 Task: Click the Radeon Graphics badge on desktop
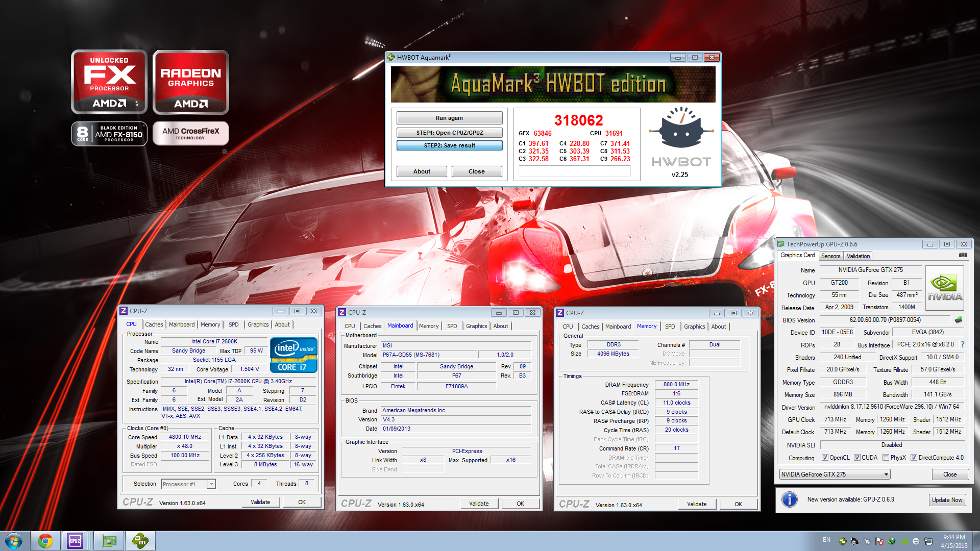(x=191, y=82)
